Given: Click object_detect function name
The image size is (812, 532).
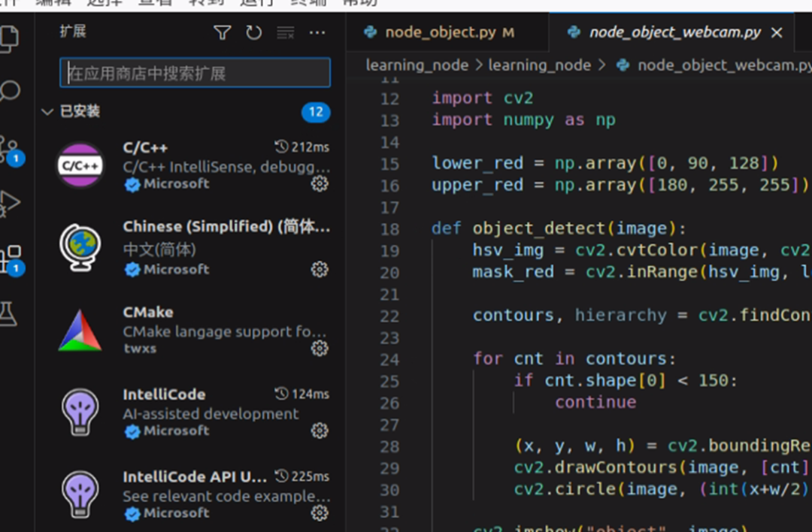Looking at the screenshot, I should (x=538, y=228).
